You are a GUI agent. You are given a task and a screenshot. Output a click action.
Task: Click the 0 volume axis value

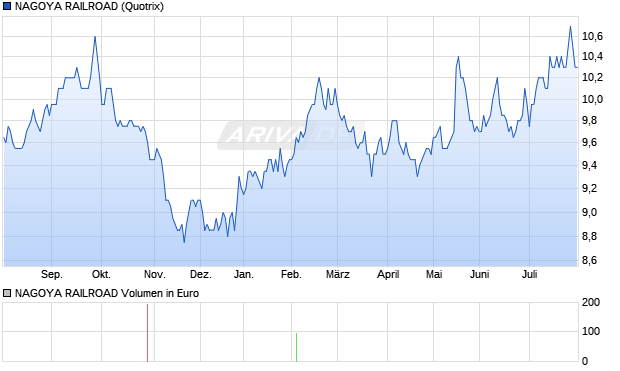[x=585, y=361]
